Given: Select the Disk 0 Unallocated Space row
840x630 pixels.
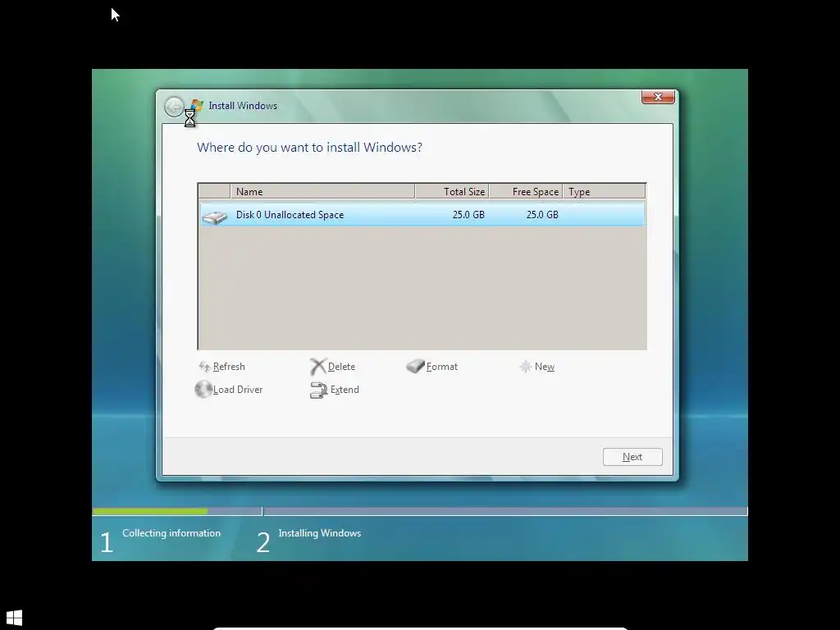Looking at the screenshot, I should click(x=422, y=214).
